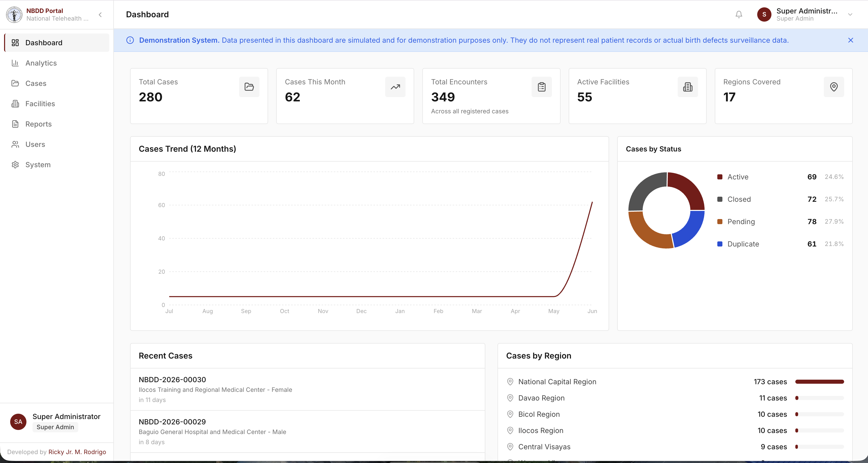Image resolution: width=868 pixels, height=463 pixels.
Task: Expand the Super Admin account dropdown chevron
Action: coord(850,14)
